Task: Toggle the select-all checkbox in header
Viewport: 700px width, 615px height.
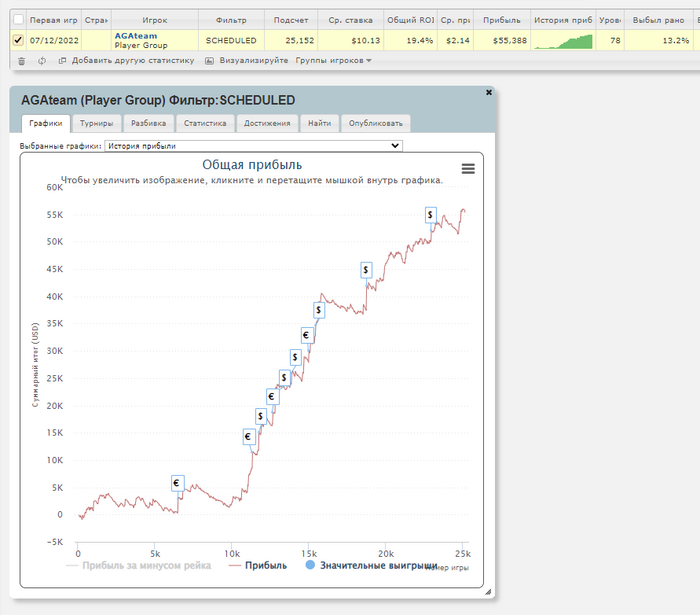Action: tap(17, 19)
